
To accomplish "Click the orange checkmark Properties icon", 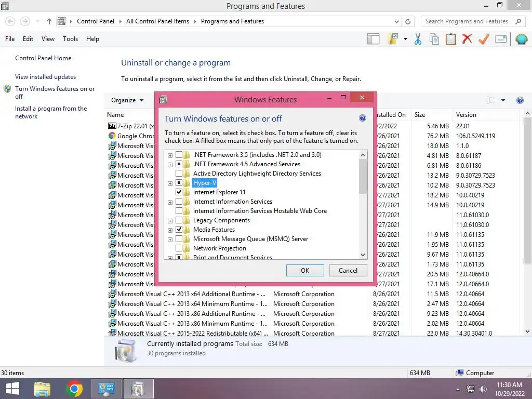I will (x=484, y=39).
